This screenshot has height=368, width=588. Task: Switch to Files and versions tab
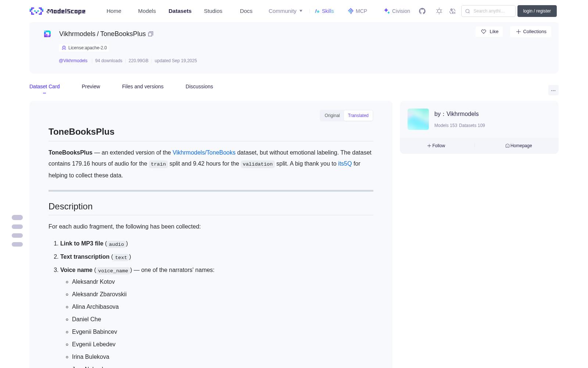pyautogui.click(x=143, y=86)
